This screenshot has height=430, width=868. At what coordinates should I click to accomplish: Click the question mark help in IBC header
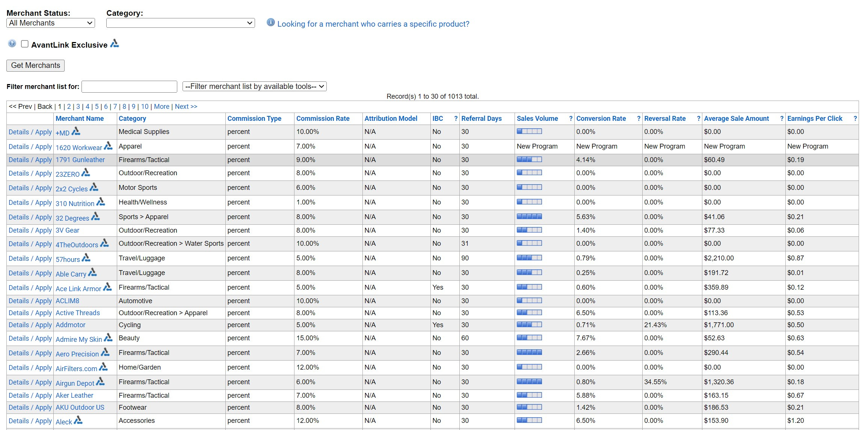(x=456, y=119)
